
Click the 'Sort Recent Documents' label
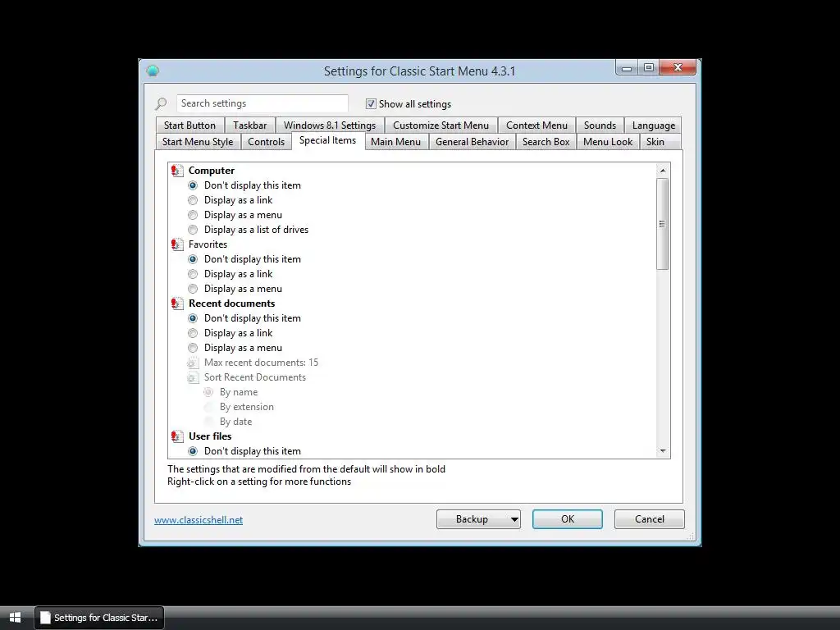tap(255, 377)
